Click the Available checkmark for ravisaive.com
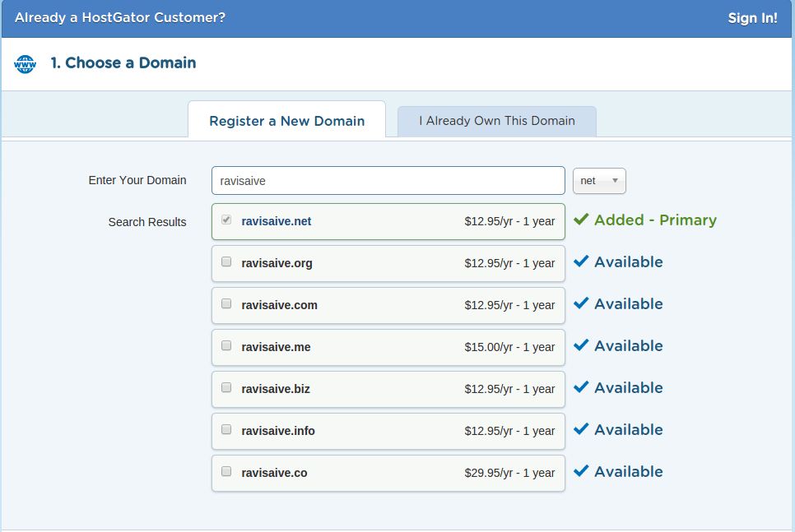The width and height of the screenshot is (795, 532). (x=581, y=303)
